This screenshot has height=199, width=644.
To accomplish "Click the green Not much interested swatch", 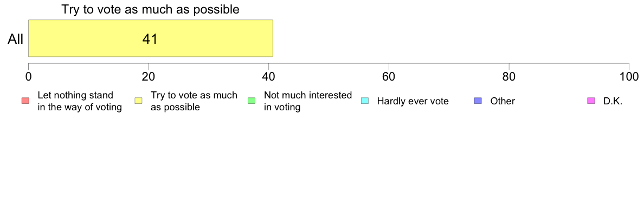I will 252,101.
